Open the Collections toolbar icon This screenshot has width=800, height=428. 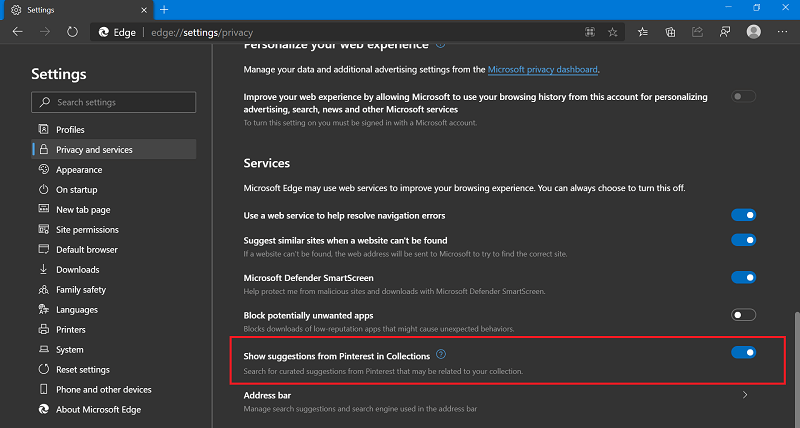click(x=670, y=32)
